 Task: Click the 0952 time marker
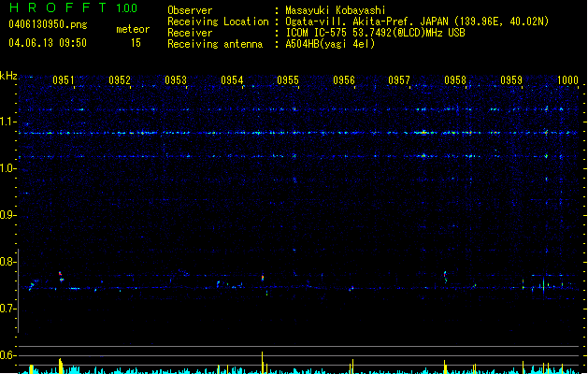120,80
